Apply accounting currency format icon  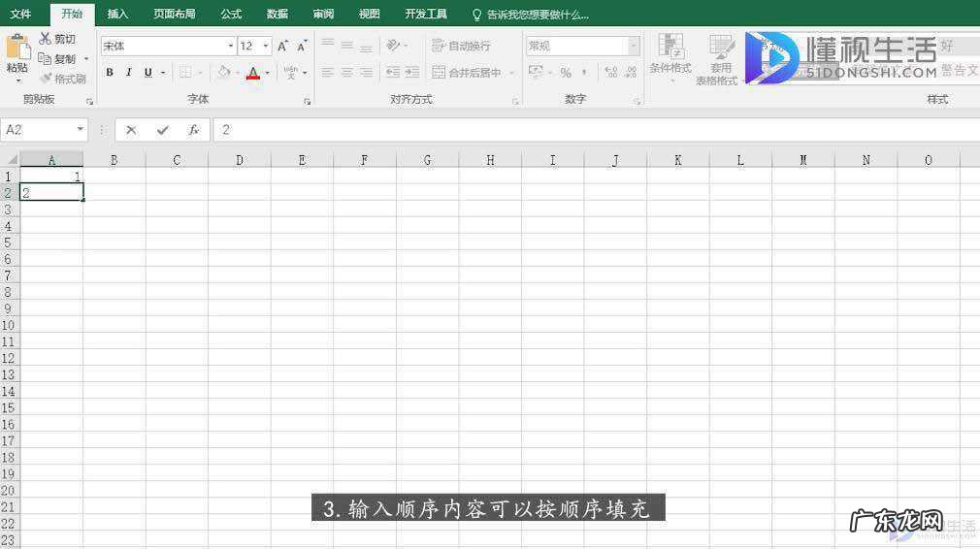click(x=536, y=73)
